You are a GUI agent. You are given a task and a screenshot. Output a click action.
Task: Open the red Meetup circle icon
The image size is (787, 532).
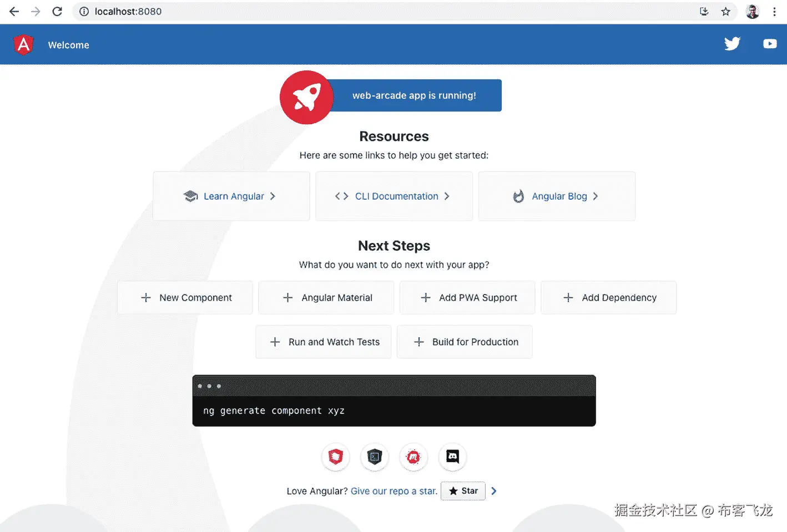413,457
